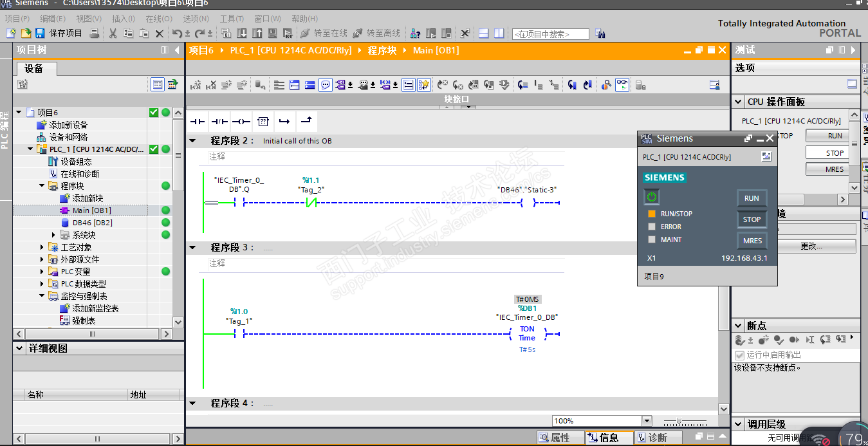
Task: Split editor space vertically icon
Action: pos(499,33)
